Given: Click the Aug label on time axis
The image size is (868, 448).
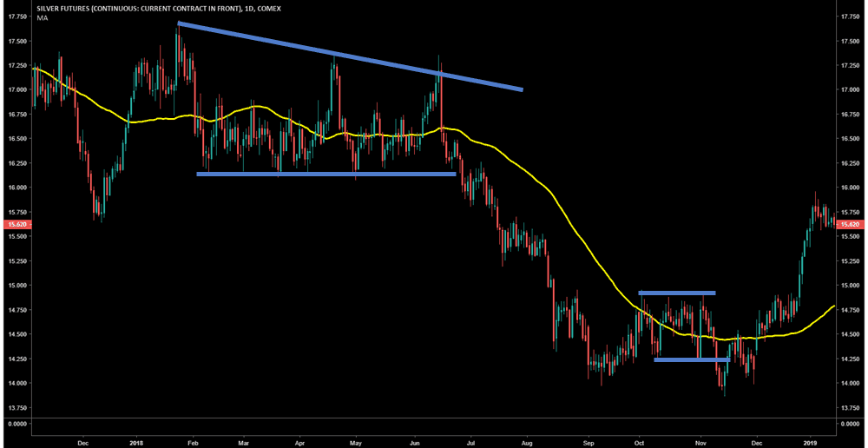Looking at the screenshot, I should pos(527,443).
